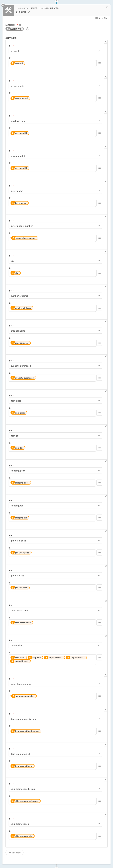The height and width of the screenshot is (868, 113).
Task: Open the value list icon for purchase-date
Action: [99, 133]
